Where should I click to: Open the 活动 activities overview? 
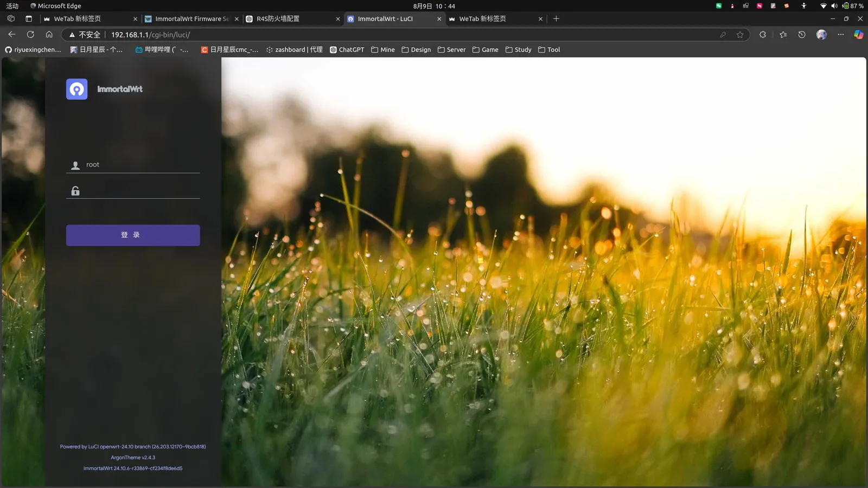pyautogui.click(x=12, y=6)
